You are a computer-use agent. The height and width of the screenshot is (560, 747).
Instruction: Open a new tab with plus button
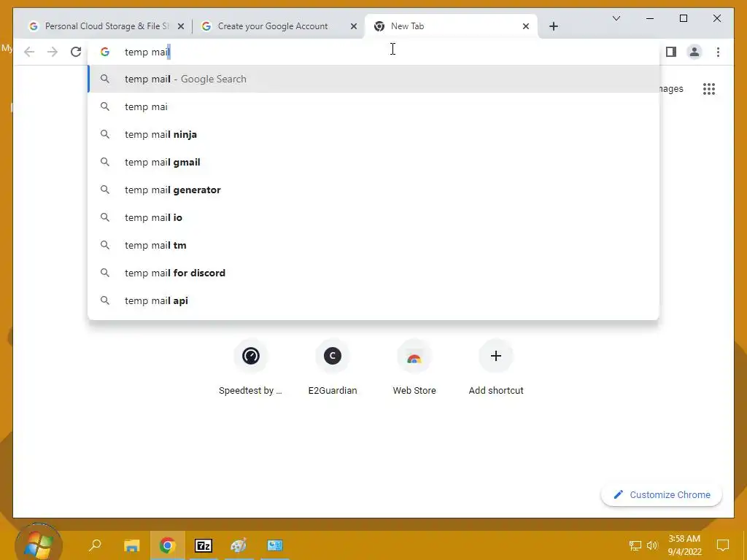click(553, 26)
